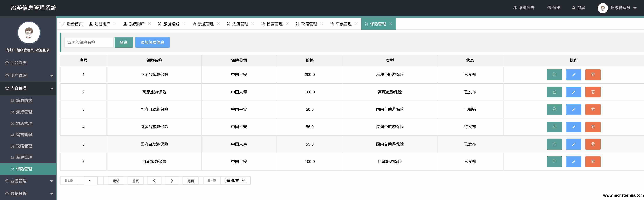Select 保险管理 in the sidebar
Viewport: 644px width, 200px height.
[x=28, y=169]
